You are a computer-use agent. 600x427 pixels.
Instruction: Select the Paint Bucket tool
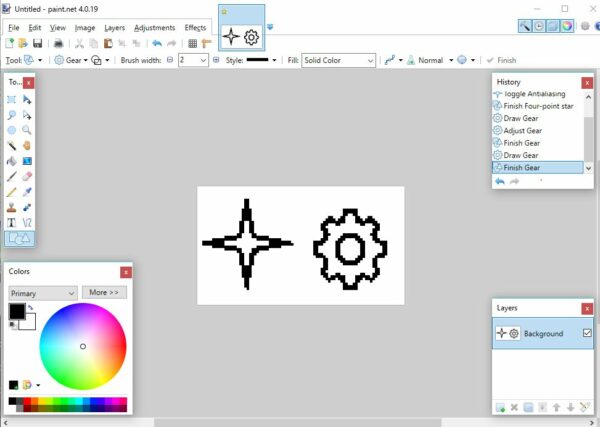pos(12,161)
